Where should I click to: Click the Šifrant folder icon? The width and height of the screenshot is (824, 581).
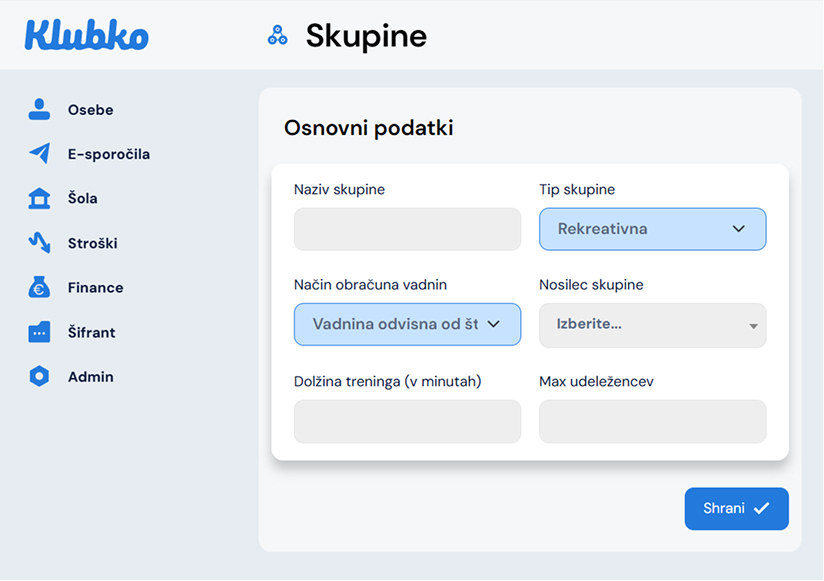[39, 332]
